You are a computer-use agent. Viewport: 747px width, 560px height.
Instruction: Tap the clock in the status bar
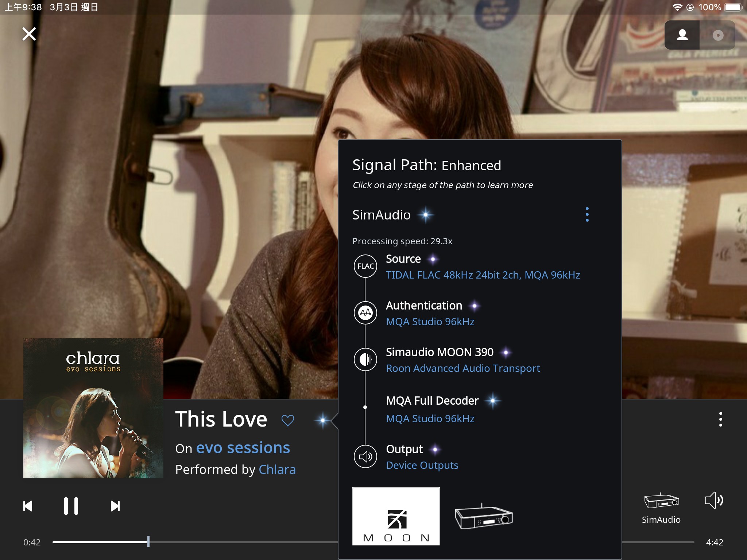[23, 7]
